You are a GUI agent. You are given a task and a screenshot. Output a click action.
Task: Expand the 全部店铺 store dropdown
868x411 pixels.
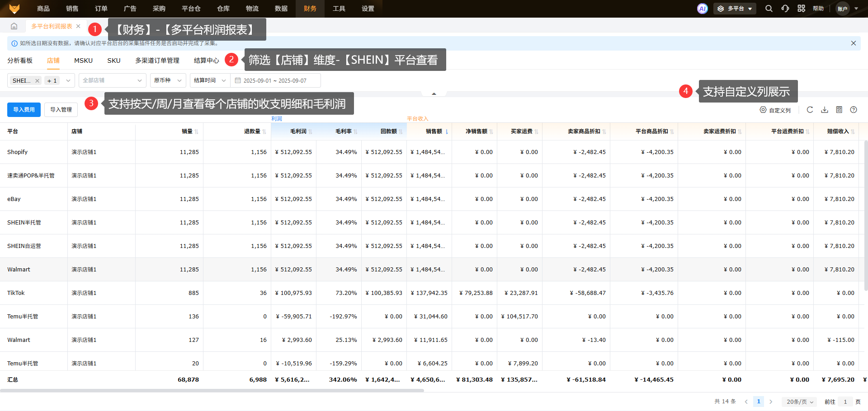point(112,80)
